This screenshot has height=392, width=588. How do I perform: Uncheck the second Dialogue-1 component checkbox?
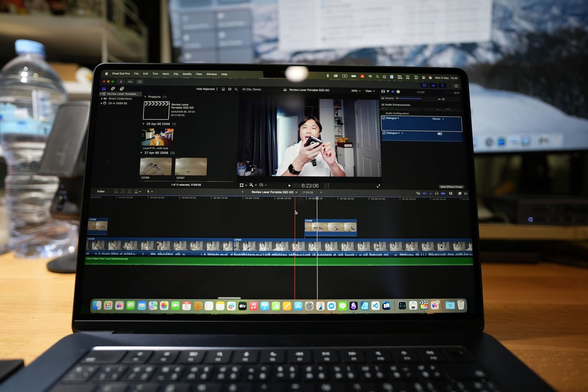coord(384,133)
